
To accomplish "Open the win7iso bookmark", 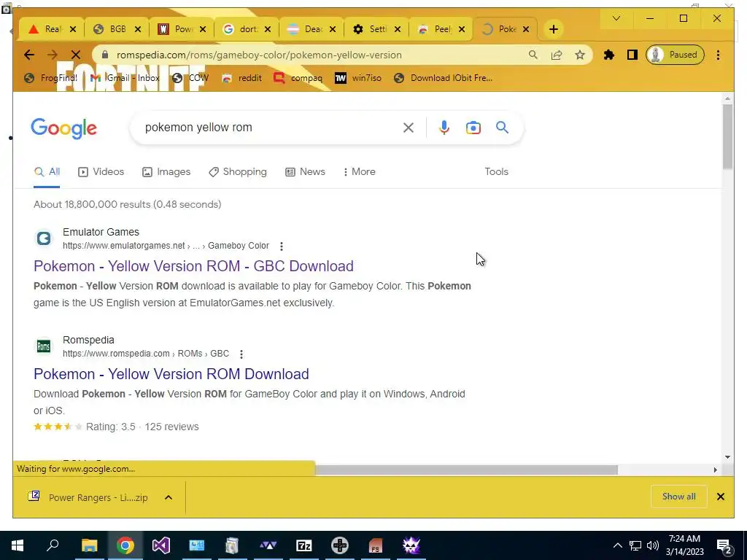I will tap(358, 78).
